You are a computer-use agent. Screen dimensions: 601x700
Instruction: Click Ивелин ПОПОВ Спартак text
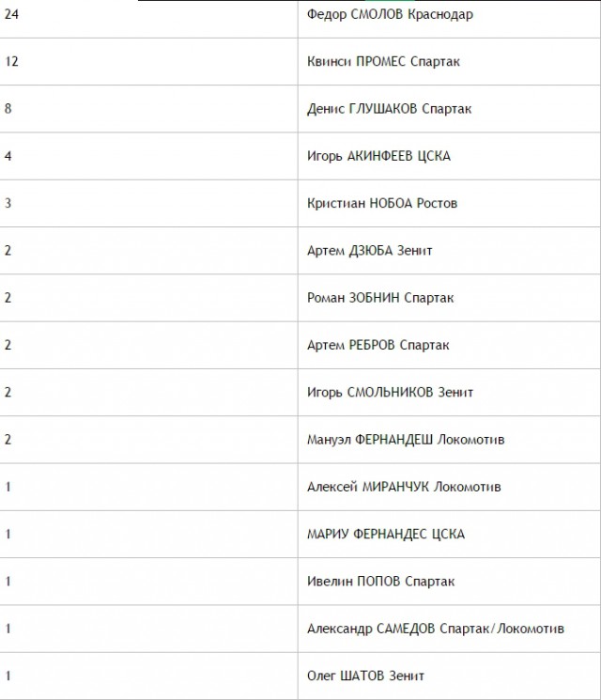click(x=380, y=582)
